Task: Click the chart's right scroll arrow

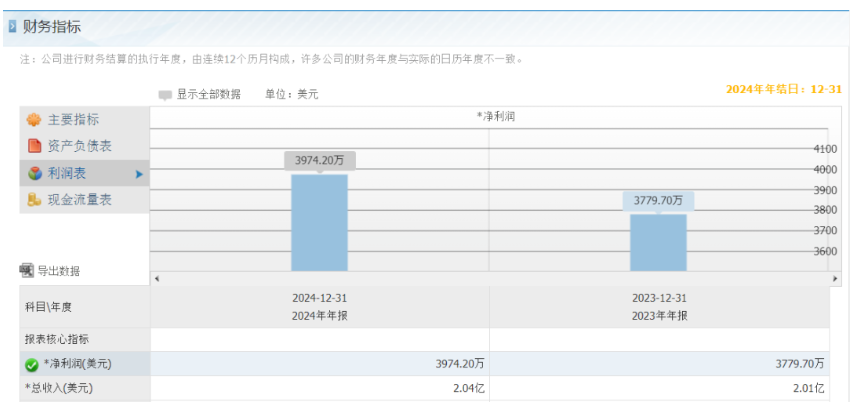Action: pos(835,279)
